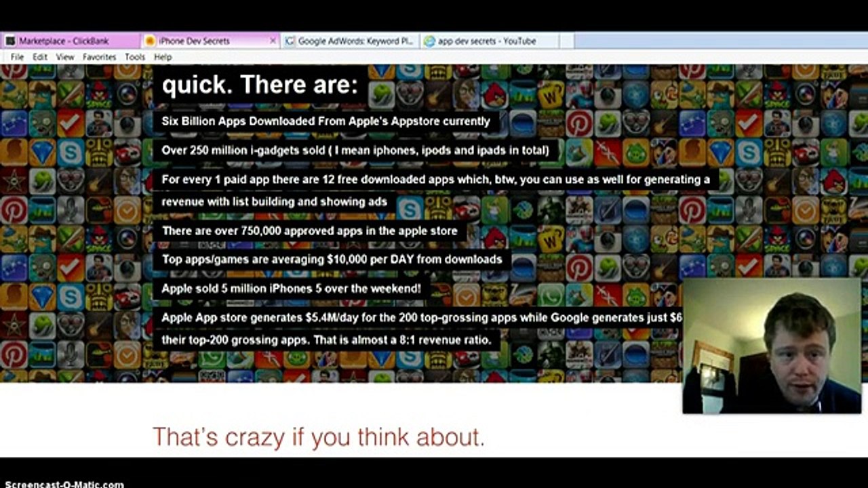Click "Over 250 million i-gadgets sold" line
This screenshot has height=488, width=868.
coord(355,150)
